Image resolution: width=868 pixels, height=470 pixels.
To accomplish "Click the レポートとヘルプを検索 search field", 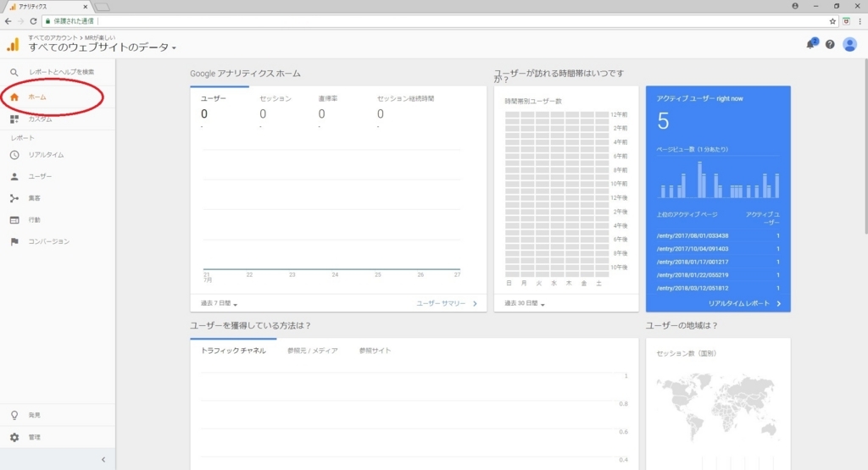I will 61,72.
